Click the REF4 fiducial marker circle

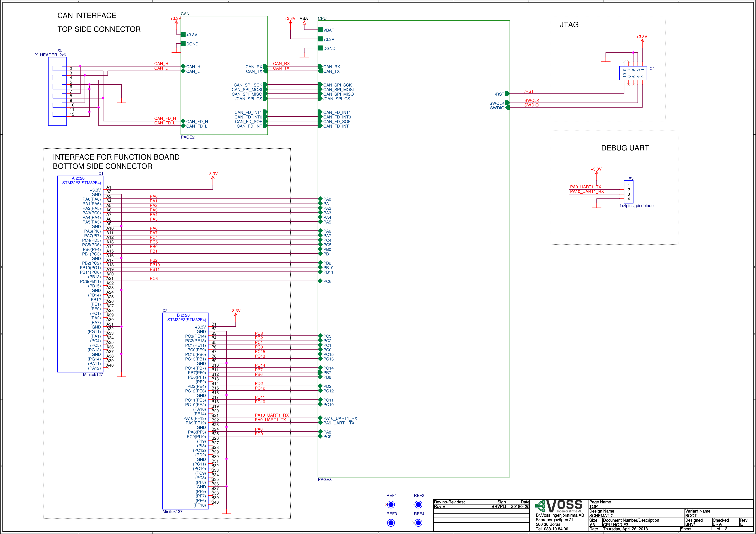(418, 523)
